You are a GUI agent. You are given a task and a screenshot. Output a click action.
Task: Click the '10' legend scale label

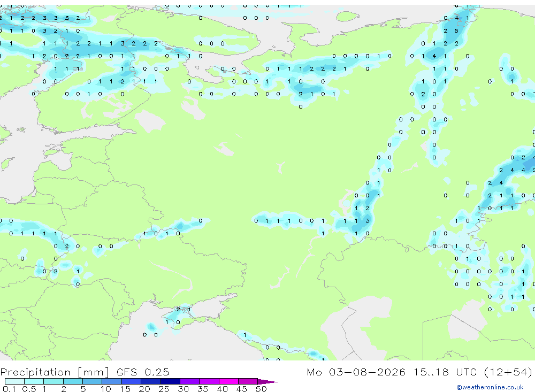(x=105, y=389)
